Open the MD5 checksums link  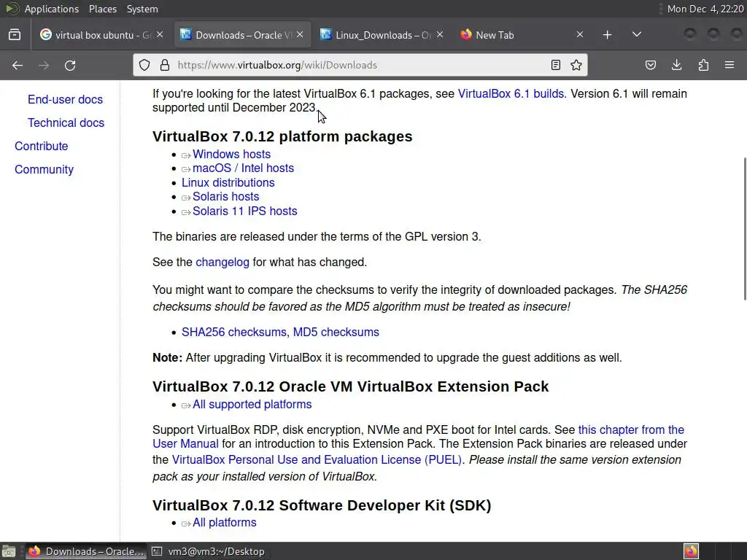pyautogui.click(x=336, y=332)
